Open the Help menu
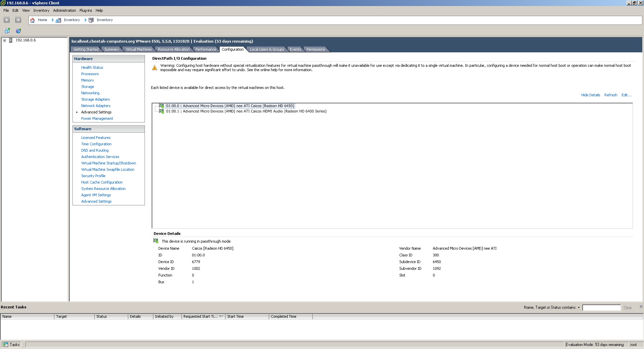The height and width of the screenshot is (349, 644). (99, 10)
